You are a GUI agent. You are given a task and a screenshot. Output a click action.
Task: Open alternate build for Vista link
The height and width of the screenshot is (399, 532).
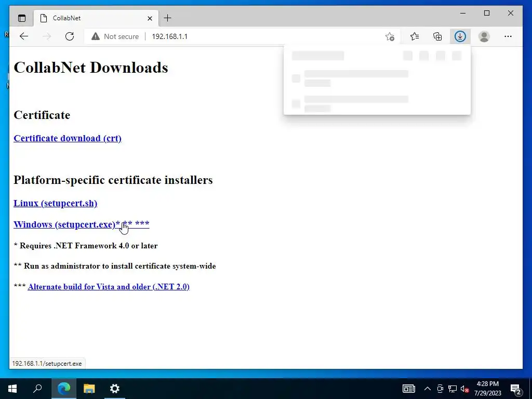point(109,287)
